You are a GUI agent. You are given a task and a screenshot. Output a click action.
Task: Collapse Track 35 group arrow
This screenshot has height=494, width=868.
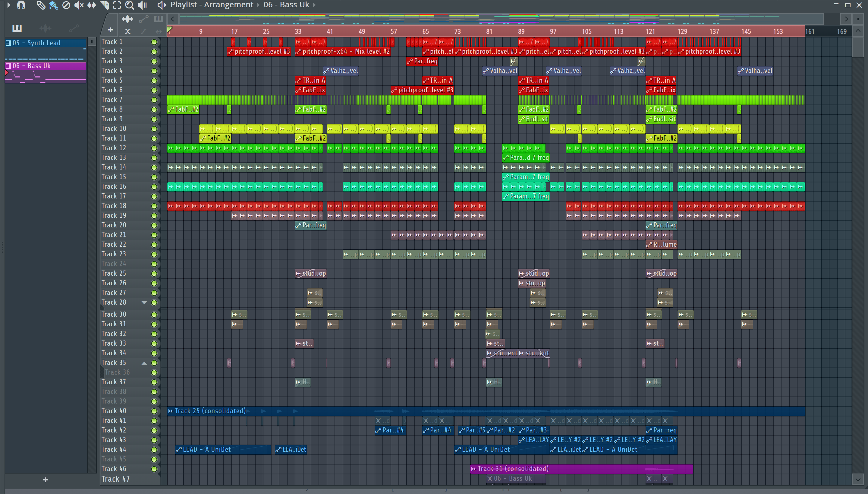coord(144,363)
